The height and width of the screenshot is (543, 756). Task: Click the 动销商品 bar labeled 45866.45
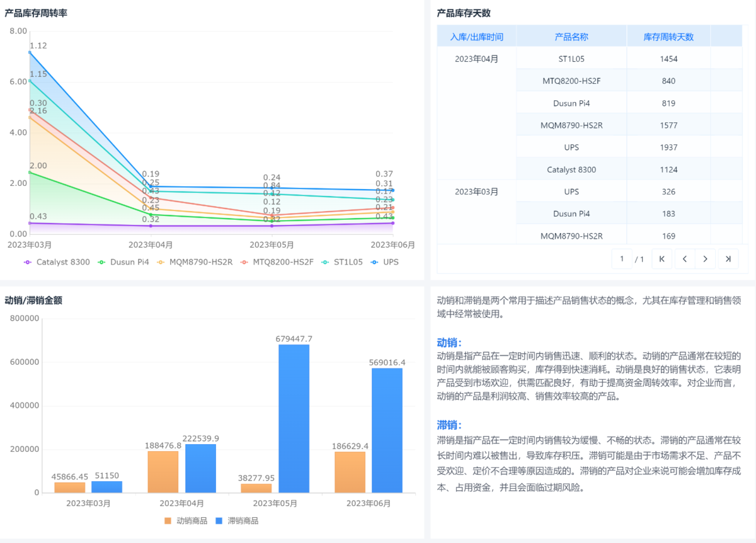pos(70,488)
